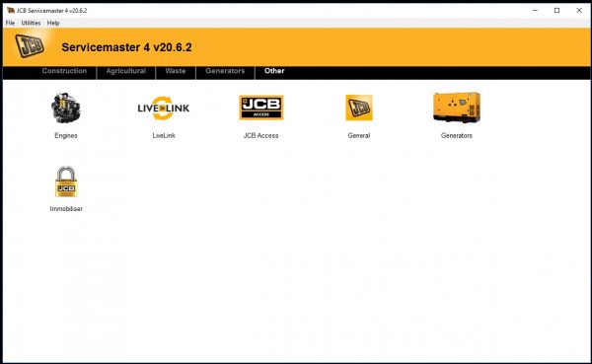The height and width of the screenshot is (364, 592).
Task: Switch to the Agricultural tab
Action: [x=126, y=71]
